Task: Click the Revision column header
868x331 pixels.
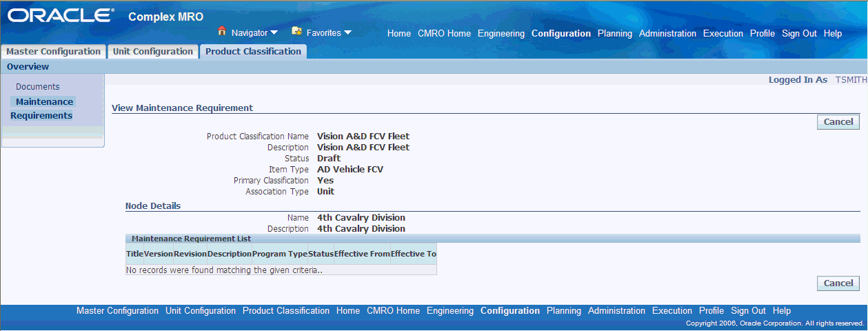Action: click(x=190, y=254)
